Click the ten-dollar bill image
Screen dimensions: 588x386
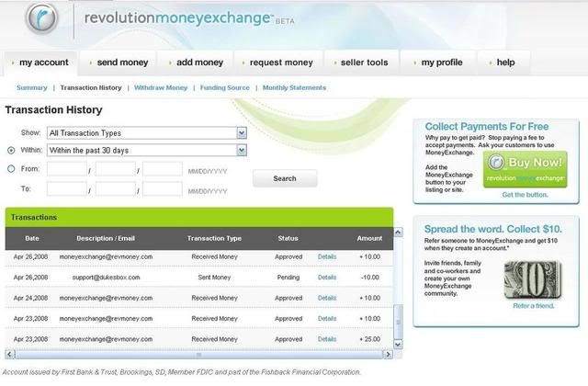(533, 279)
